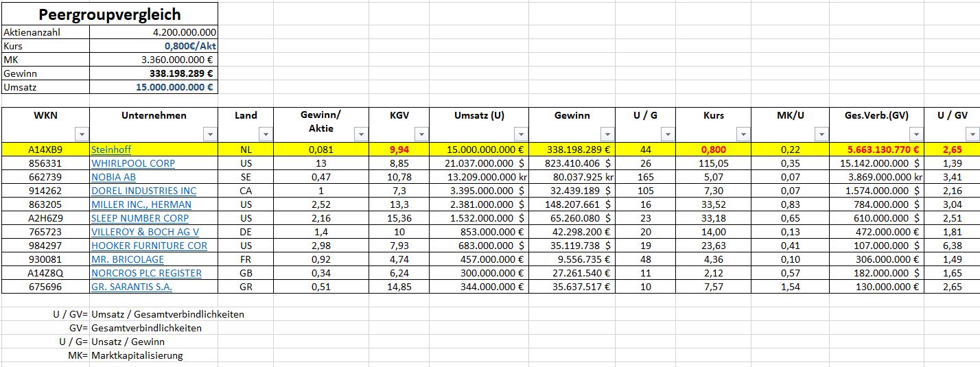
Task: Open the SLEEP NUMBER CORP link
Action: 140,218
